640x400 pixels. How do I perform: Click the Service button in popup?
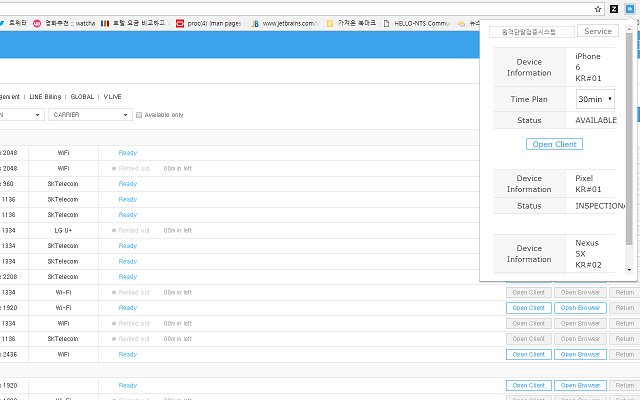[598, 31]
